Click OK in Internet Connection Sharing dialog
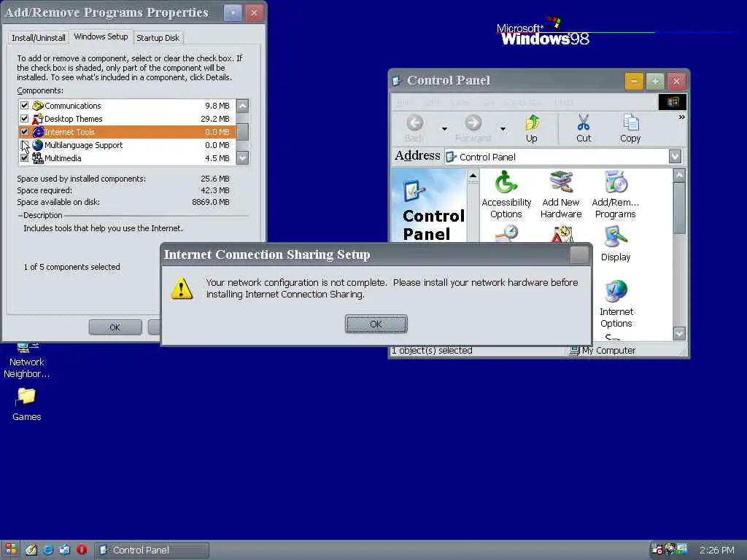747x560 pixels. [376, 324]
